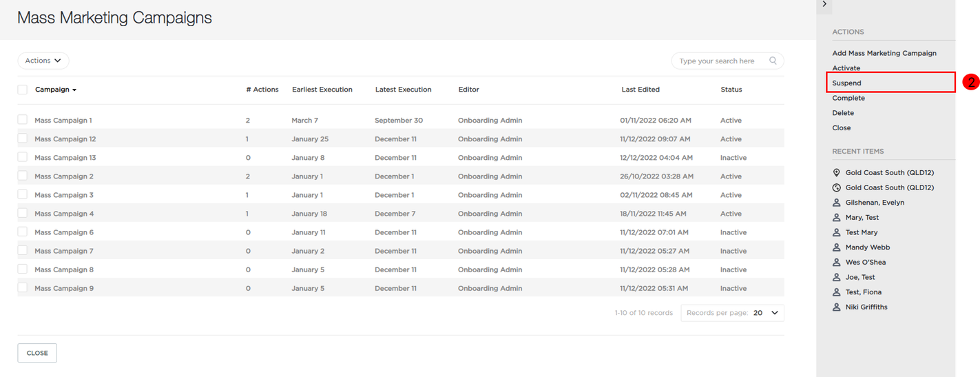Image resolution: width=980 pixels, height=377 pixels.
Task: Open recent item Wes O'Shea
Action: 866,263
